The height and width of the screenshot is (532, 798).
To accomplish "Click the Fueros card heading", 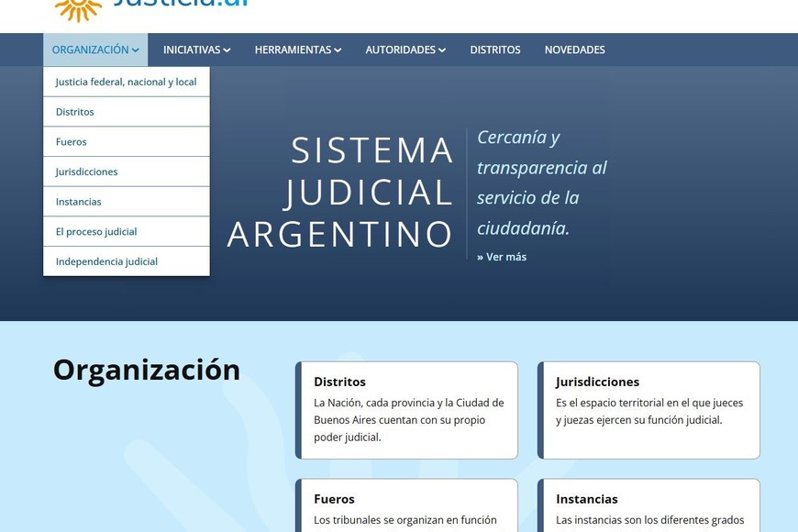I will 334,499.
